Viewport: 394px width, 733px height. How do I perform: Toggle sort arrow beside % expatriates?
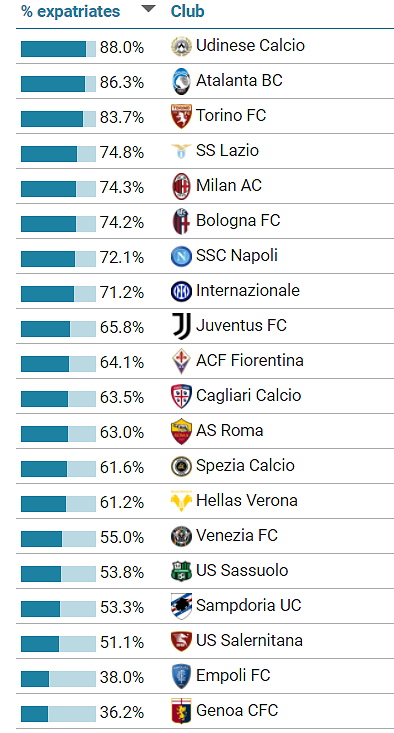click(148, 9)
